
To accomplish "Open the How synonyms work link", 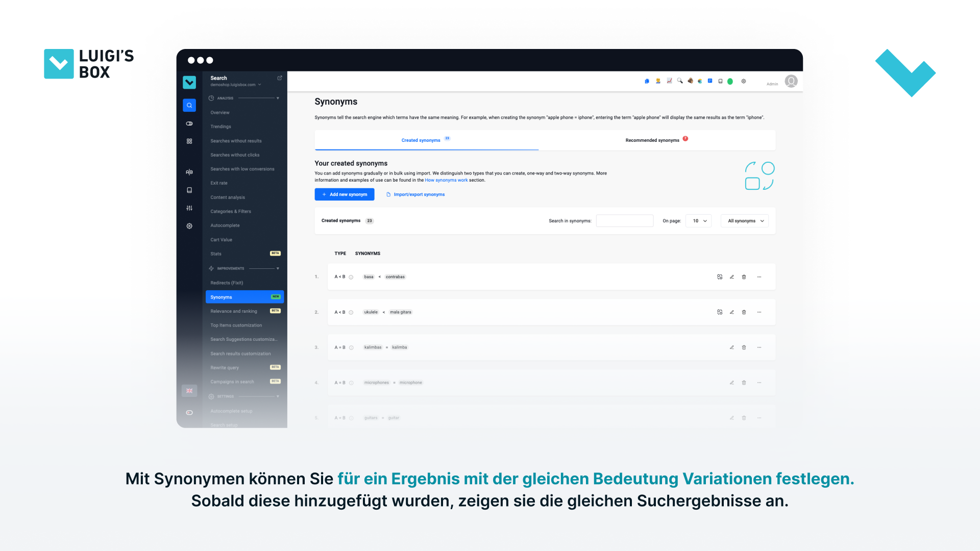I will (446, 180).
